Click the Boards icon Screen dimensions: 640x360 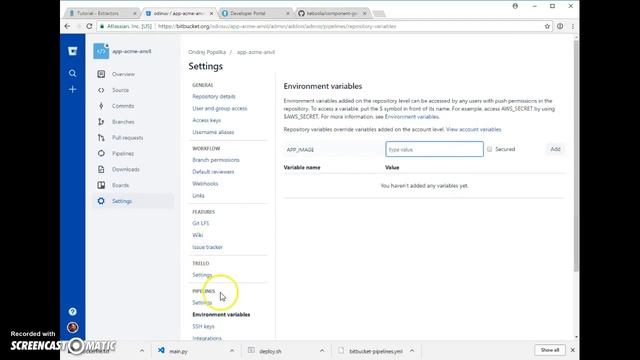tap(101, 185)
